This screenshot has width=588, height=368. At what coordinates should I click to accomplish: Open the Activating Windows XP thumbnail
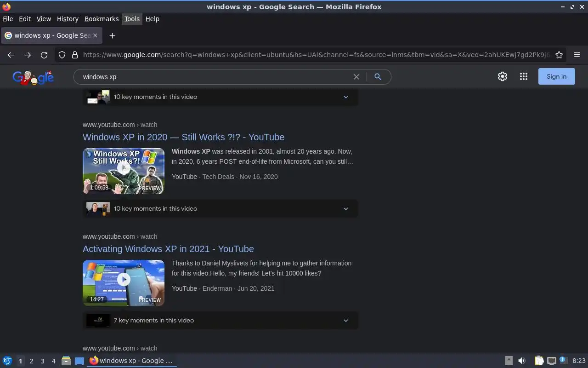click(124, 283)
